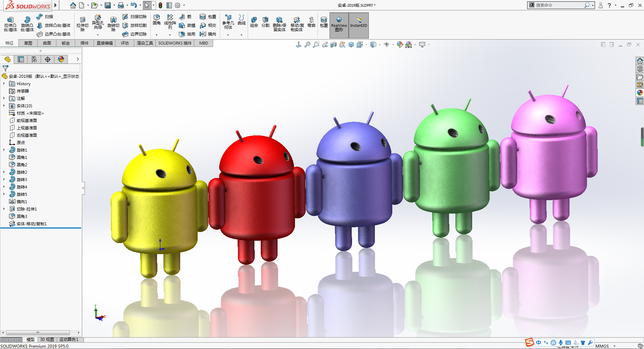Toggle the Select arrow tool

pos(147,5)
